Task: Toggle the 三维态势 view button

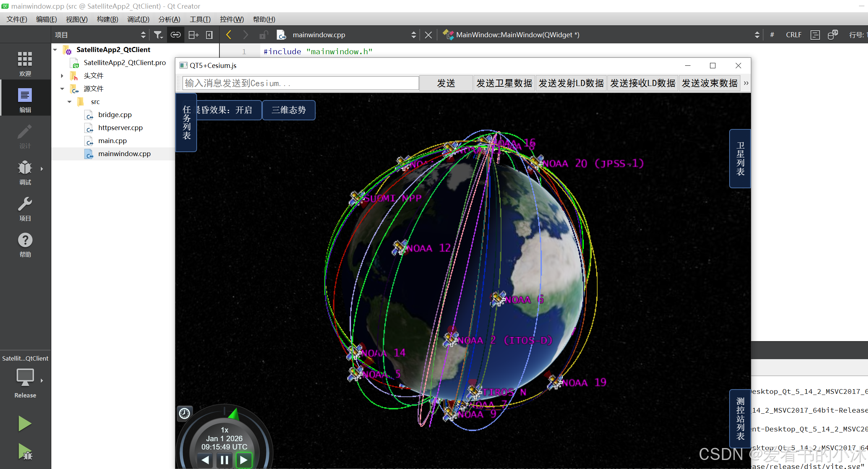Action: pos(288,110)
